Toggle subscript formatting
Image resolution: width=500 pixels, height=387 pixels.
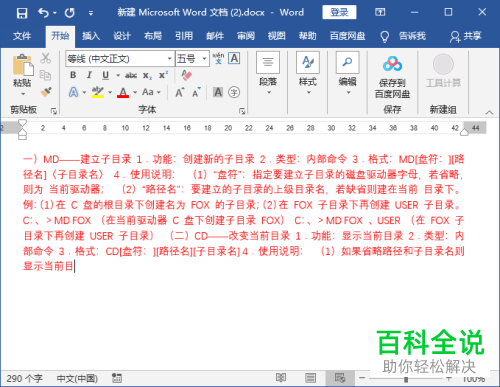pyautogui.click(x=147, y=76)
